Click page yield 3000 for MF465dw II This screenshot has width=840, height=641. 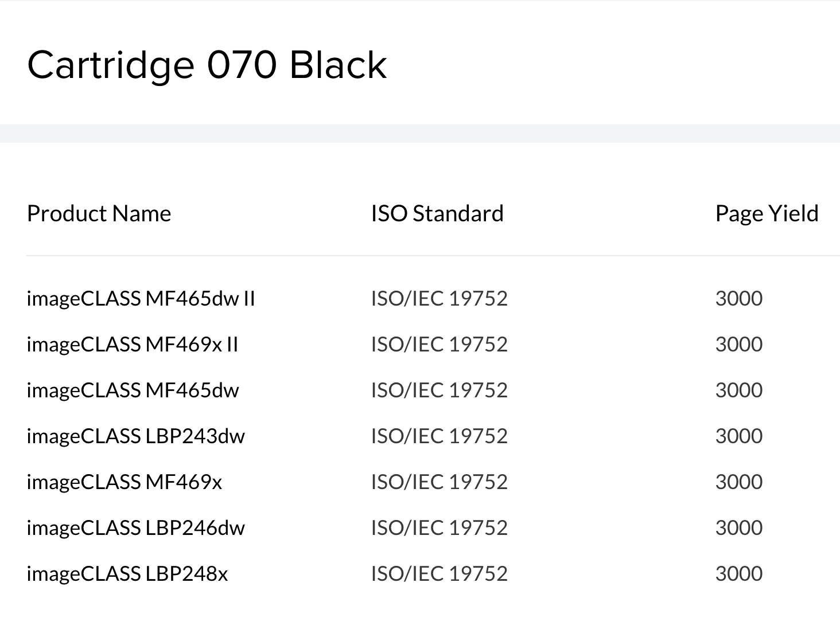coord(738,298)
